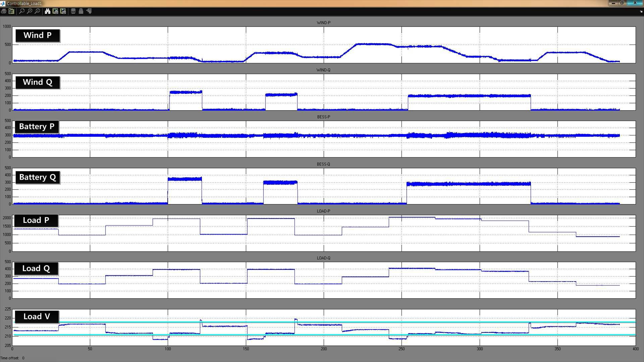Click Save current axes settings icon
Screen dimensions: 644x362
click(x=55, y=11)
